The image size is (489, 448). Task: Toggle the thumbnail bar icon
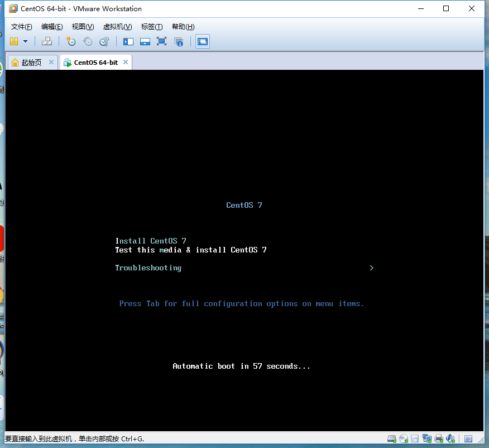pyautogui.click(x=145, y=41)
